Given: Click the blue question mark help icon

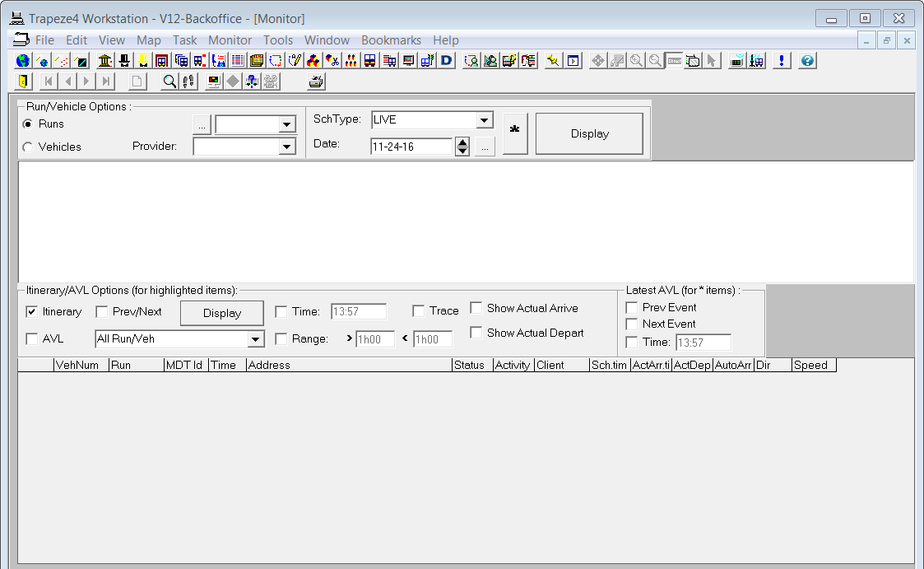Looking at the screenshot, I should (x=807, y=60).
